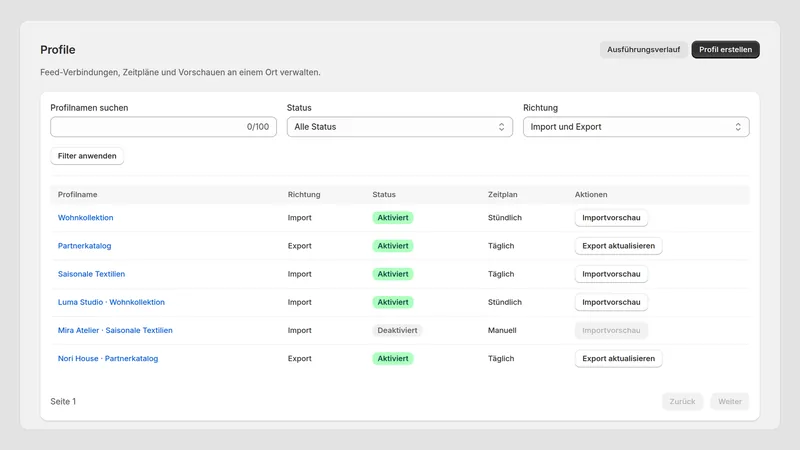
Task: Click Import direction in Luma Studio row
Action: 299,302
